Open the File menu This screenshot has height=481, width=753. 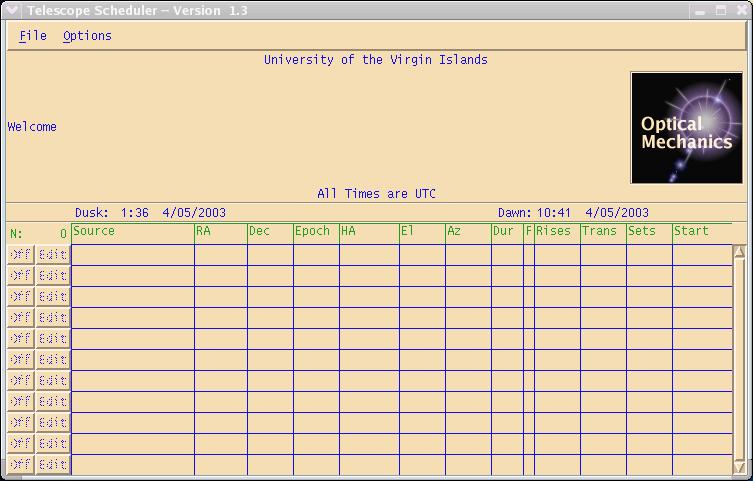click(x=33, y=36)
